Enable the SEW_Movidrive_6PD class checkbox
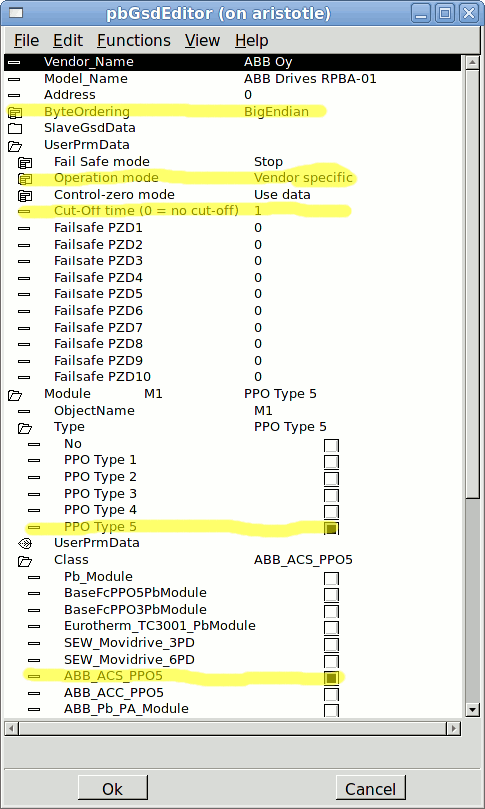This screenshot has height=809, width=485. [331, 660]
